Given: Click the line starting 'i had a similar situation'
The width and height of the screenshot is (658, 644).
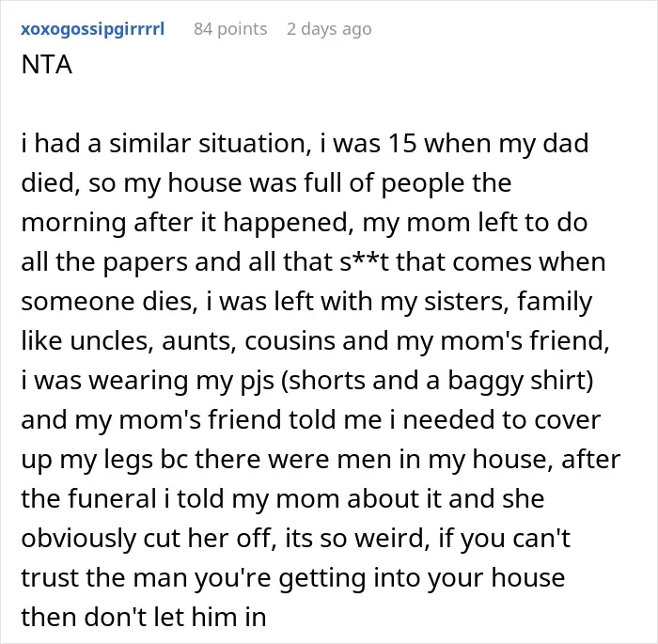Looking at the screenshot, I should (x=305, y=144).
